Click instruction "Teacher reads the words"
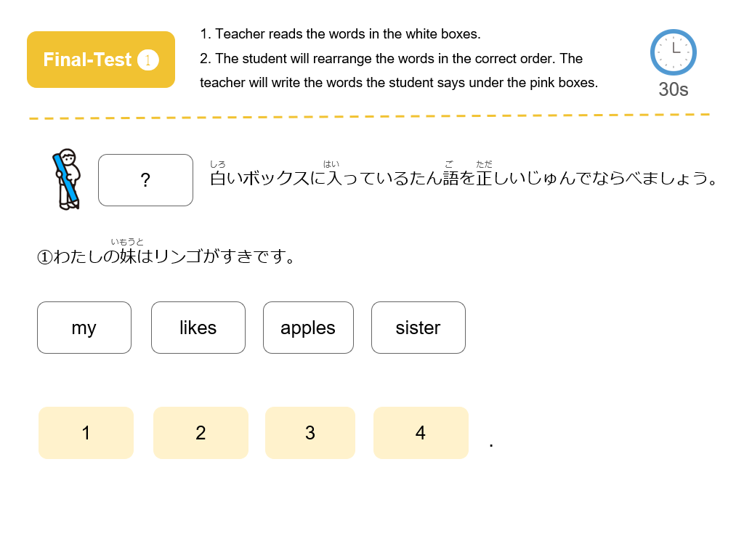This screenshot has height=560, width=744. click(x=340, y=34)
